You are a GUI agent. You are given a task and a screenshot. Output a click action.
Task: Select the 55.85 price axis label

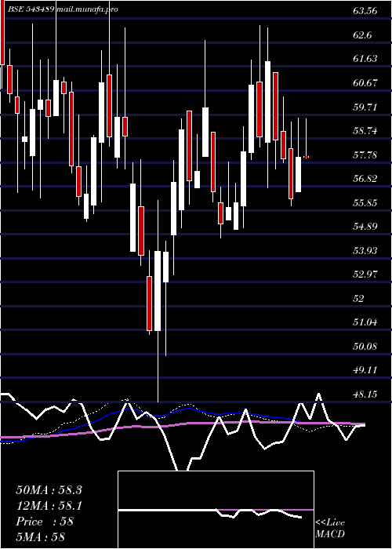(x=365, y=202)
